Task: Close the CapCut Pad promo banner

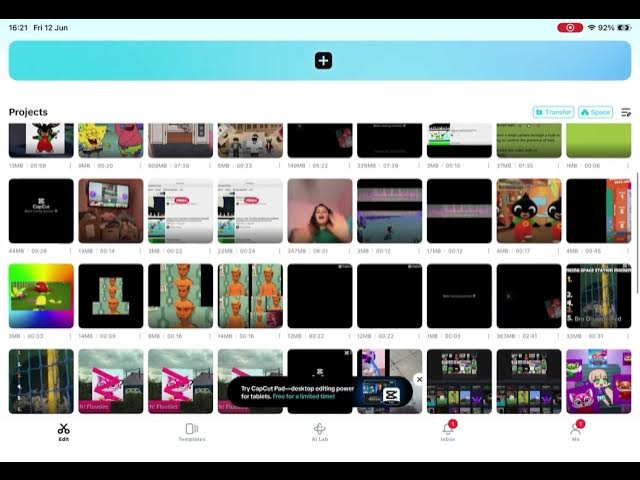Action: tap(419, 380)
